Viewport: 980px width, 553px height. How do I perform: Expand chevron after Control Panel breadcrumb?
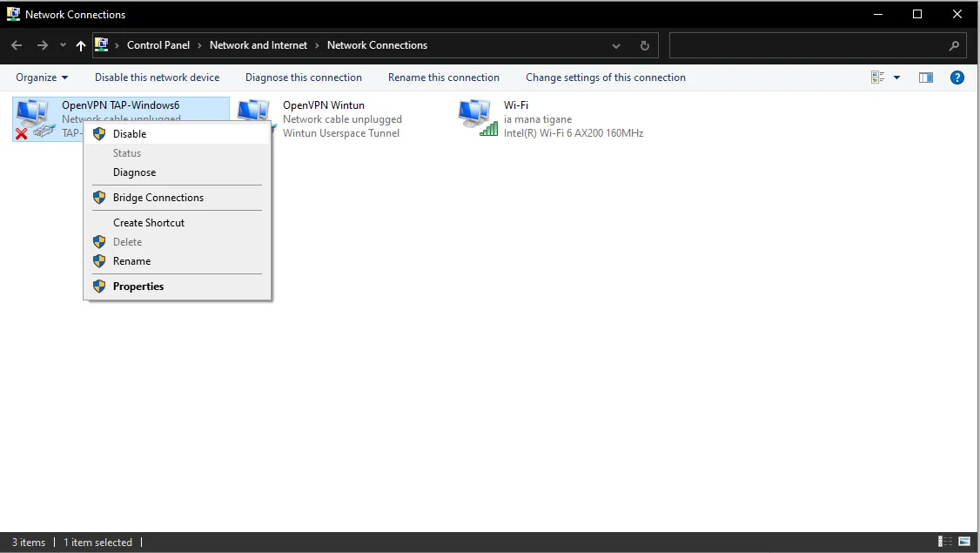[x=199, y=45]
